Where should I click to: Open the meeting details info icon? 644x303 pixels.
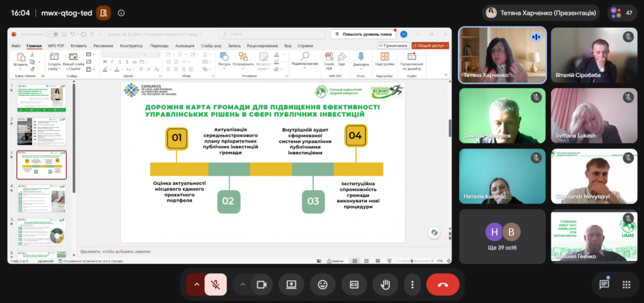point(121,13)
